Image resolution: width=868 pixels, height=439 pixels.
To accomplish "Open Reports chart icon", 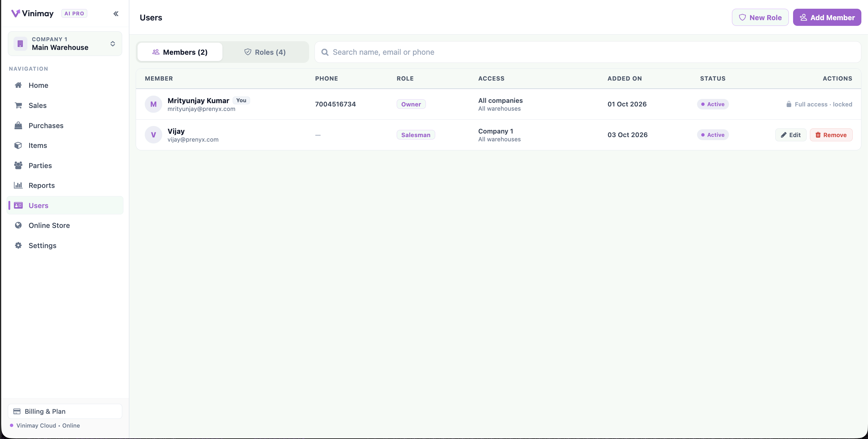I will 18,185.
